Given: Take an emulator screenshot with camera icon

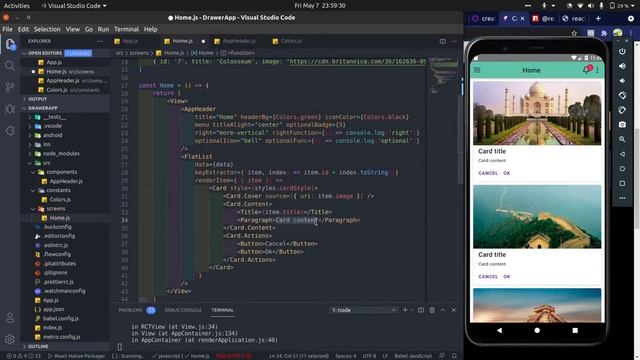Looking at the screenshot, I should (622, 124).
